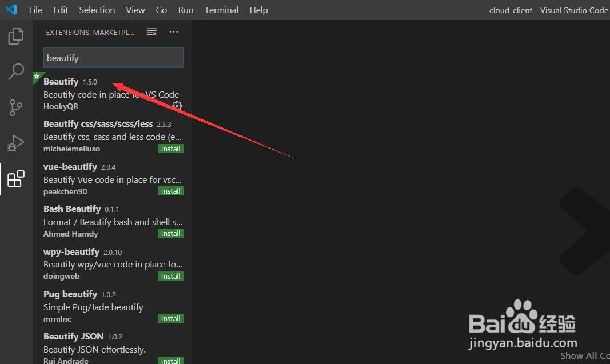610x364 pixels.
Task: Click the VS Code logo icon
Action: [11, 10]
